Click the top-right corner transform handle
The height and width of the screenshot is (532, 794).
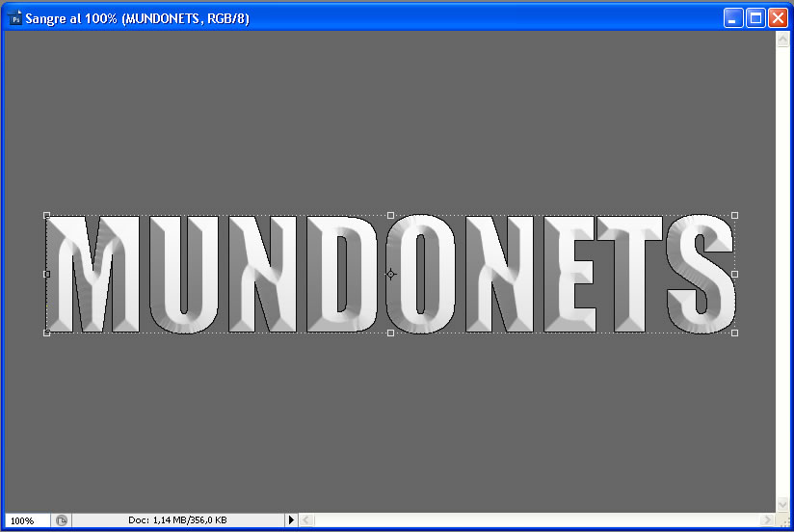[x=735, y=215]
